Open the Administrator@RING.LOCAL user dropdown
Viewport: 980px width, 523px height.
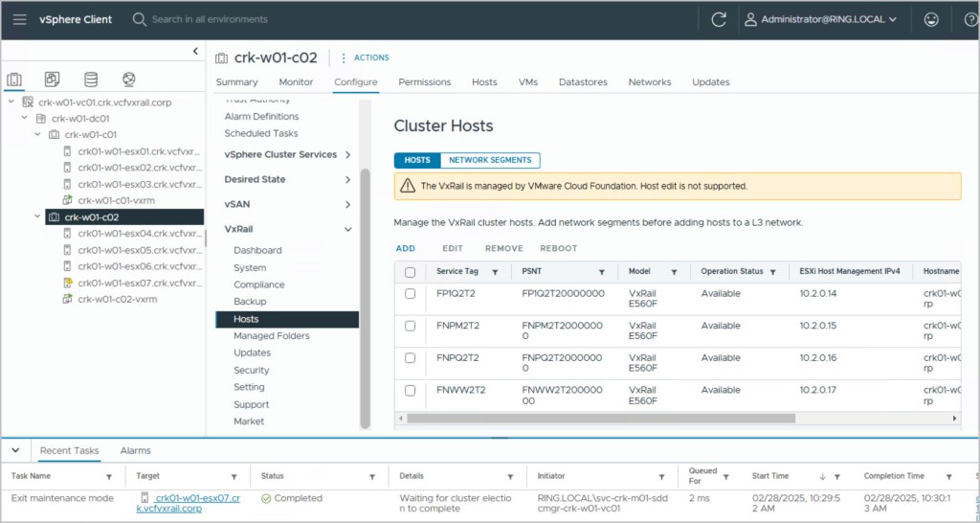[x=821, y=19]
